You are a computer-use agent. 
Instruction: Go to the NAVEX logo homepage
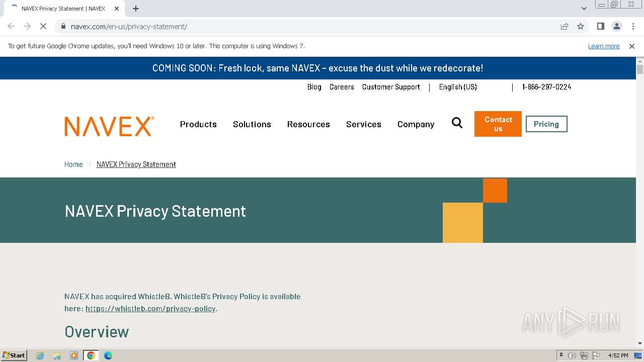[x=109, y=126]
